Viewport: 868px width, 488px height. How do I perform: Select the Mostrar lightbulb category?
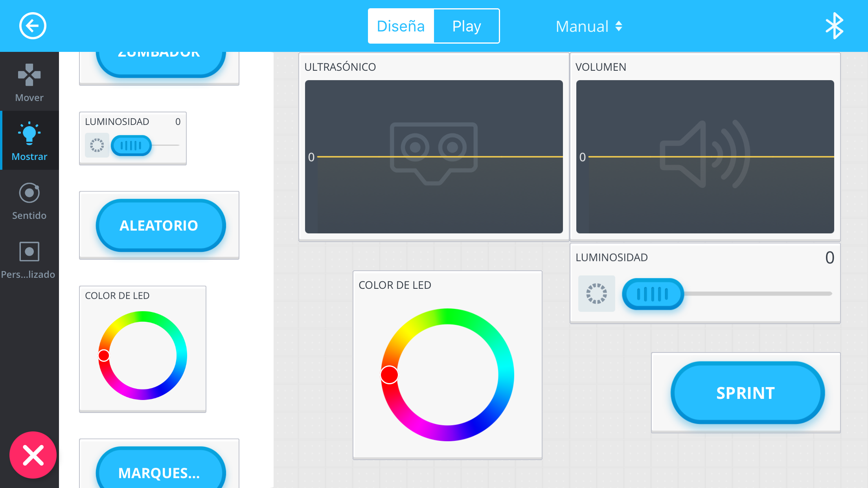pyautogui.click(x=29, y=141)
